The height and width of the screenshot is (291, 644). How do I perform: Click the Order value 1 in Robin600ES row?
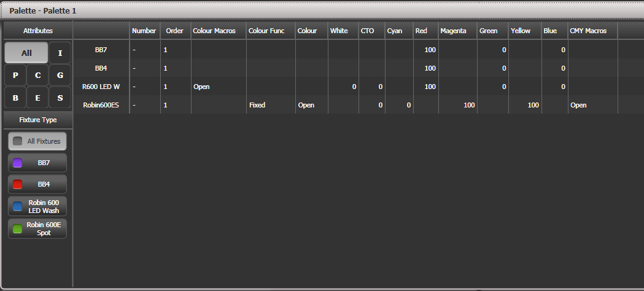click(165, 105)
